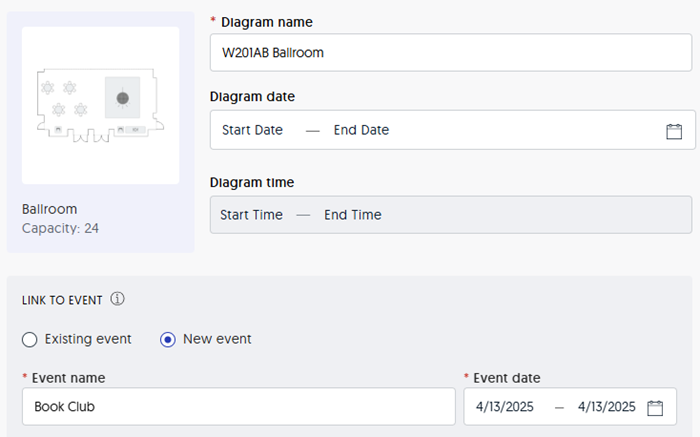Click the Ballroom label under the thumbnail
Viewport: 700px width, 437px height.
click(x=50, y=209)
